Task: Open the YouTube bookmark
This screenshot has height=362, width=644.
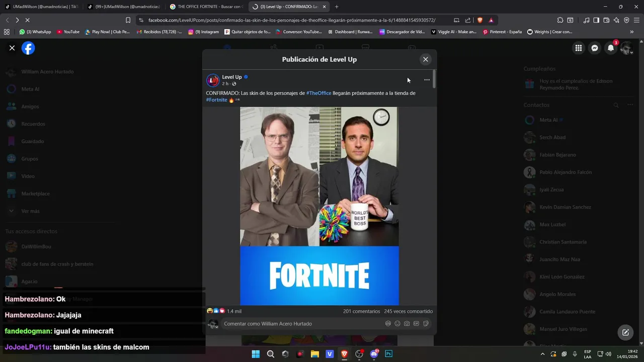Action: click(x=68, y=32)
